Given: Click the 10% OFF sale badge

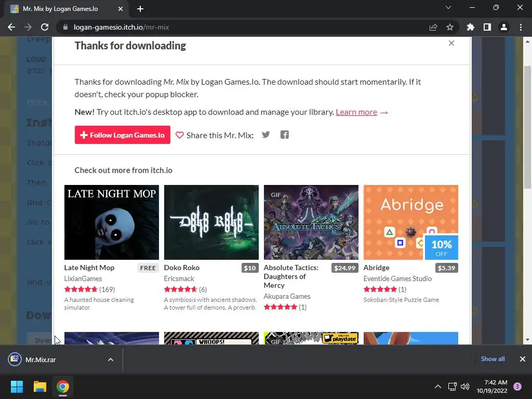Looking at the screenshot, I should pos(442,248).
